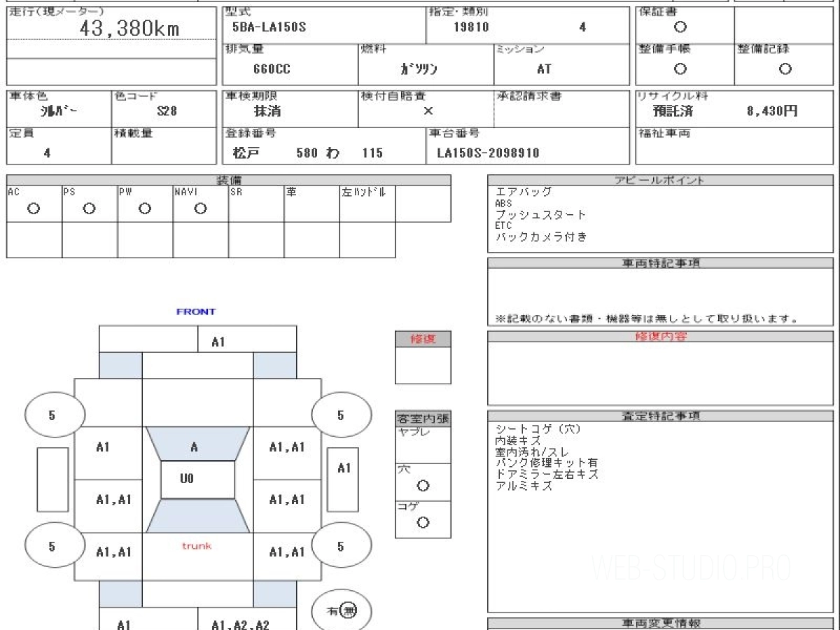Viewport: 840px width, 630px height.
Task: Click the 整備手帳 circle mark
Action: tap(680, 69)
